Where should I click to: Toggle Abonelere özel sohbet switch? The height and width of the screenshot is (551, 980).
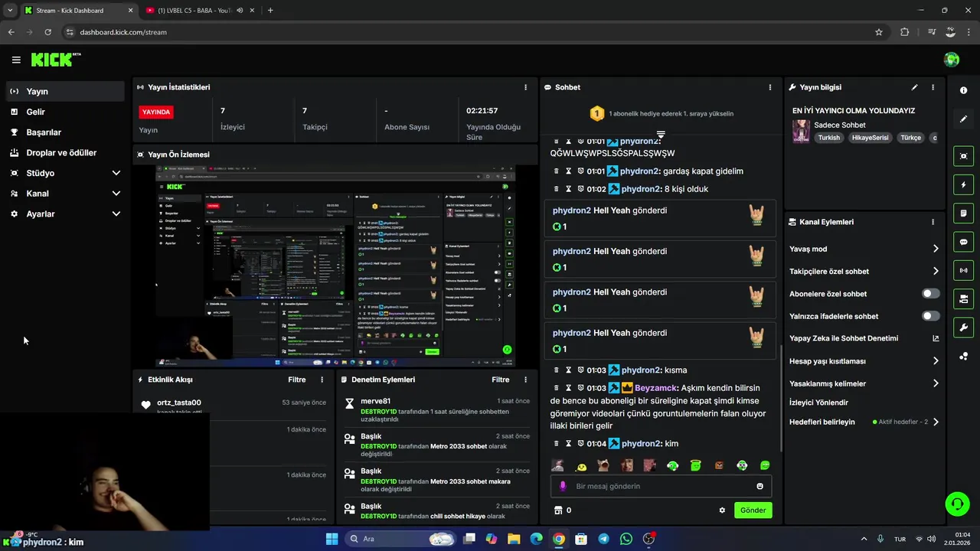pos(931,294)
